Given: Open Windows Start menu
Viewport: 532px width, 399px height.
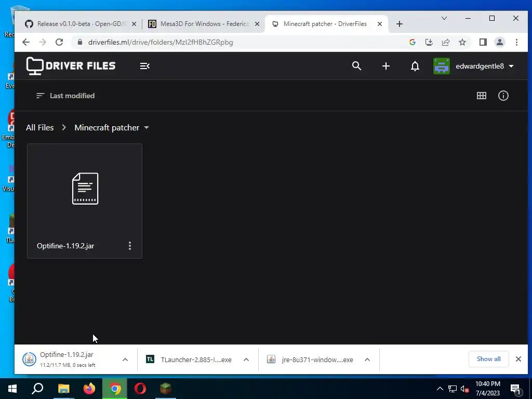Looking at the screenshot, I should 12,389.
